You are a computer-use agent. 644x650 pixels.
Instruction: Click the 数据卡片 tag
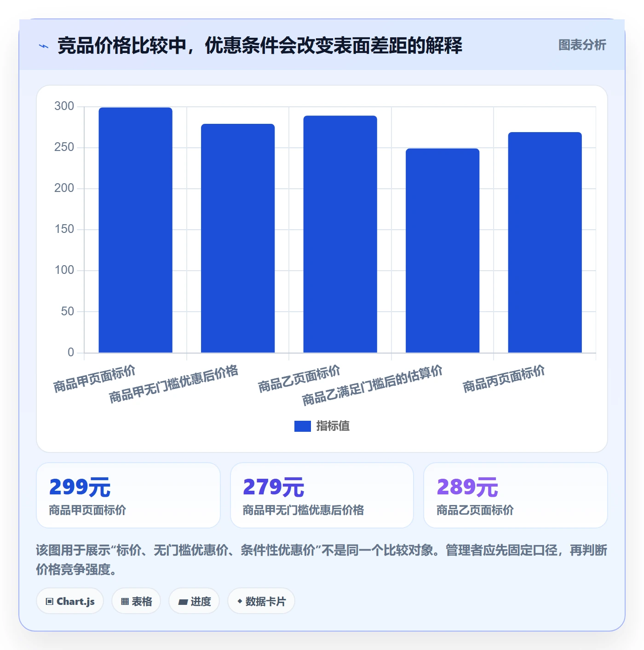tap(261, 601)
